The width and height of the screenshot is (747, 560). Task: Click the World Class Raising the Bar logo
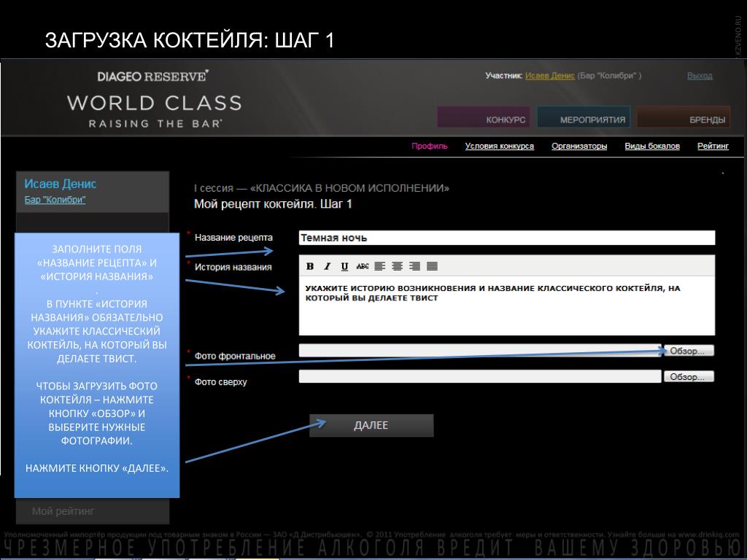pos(155,111)
